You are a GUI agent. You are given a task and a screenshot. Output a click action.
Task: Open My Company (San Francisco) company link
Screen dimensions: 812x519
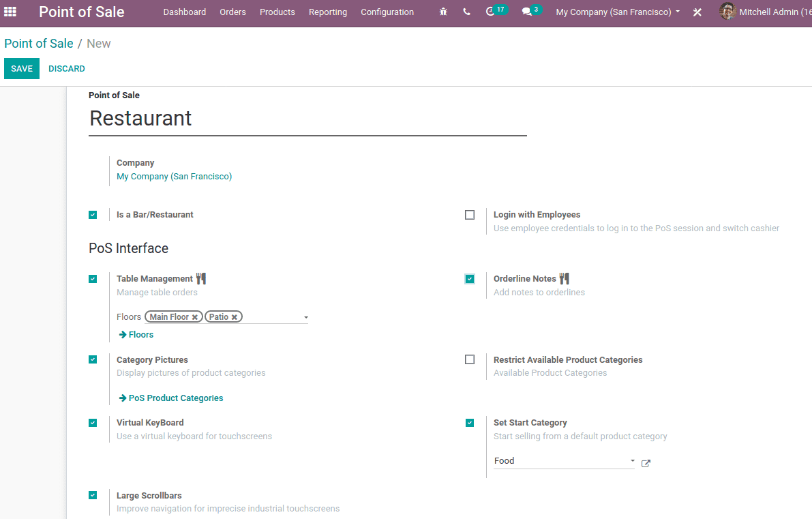click(x=174, y=176)
